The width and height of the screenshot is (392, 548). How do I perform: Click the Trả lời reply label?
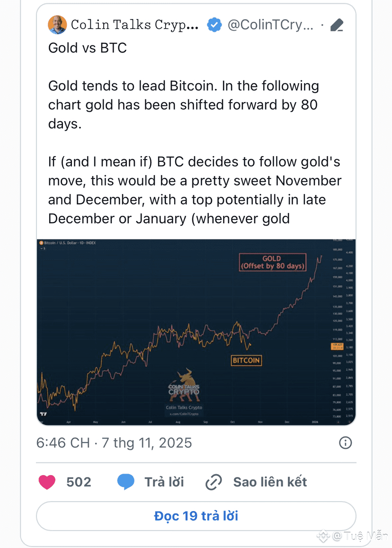(164, 482)
